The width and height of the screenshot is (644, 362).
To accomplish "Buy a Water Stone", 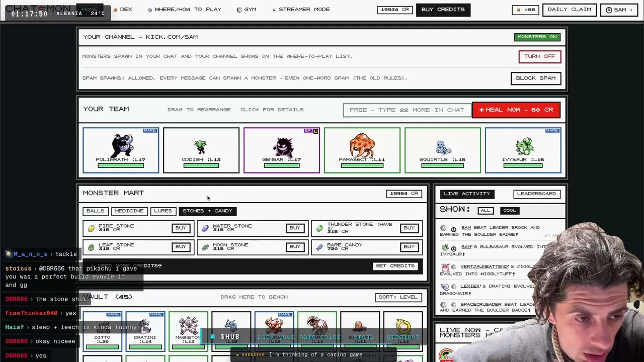I will (295, 228).
